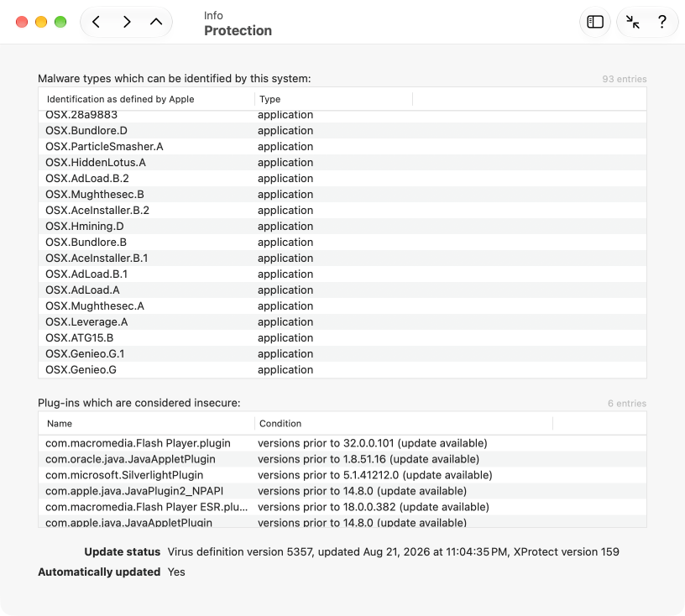The width and height of the screenshot is (685, 616).
Task: Select the OSX.AceInstaller.B.1 row
Action: 342,258
